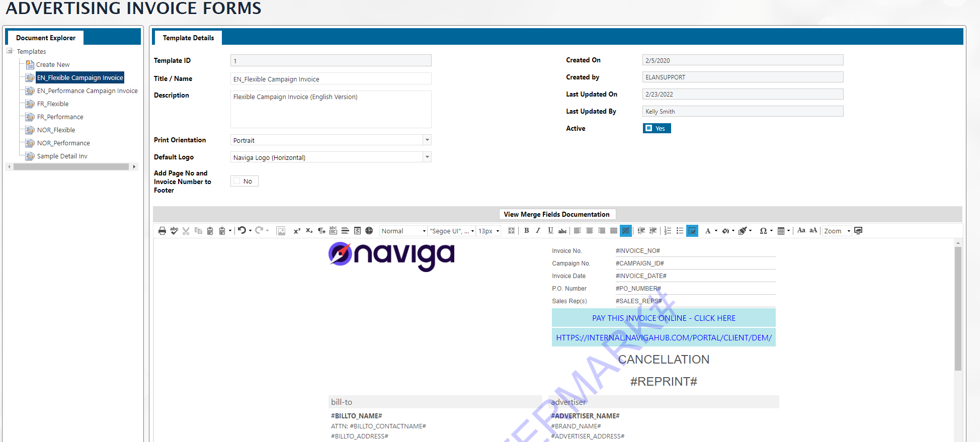Viewport: 980px width, 442px height.
Task: Center-align text using the toolbar
Action: pyautogui.click(x=590, y=231)
